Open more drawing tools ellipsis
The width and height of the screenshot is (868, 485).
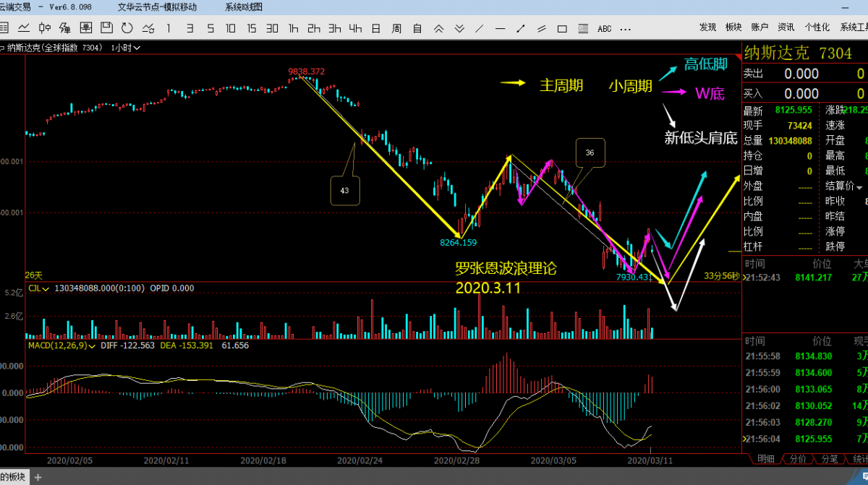(625, 29)
